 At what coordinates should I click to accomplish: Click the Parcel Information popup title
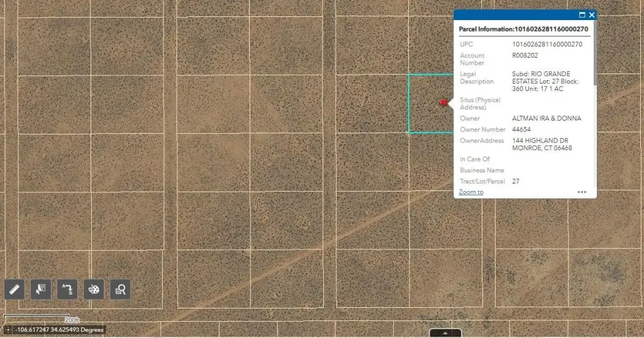click(523, 29)
